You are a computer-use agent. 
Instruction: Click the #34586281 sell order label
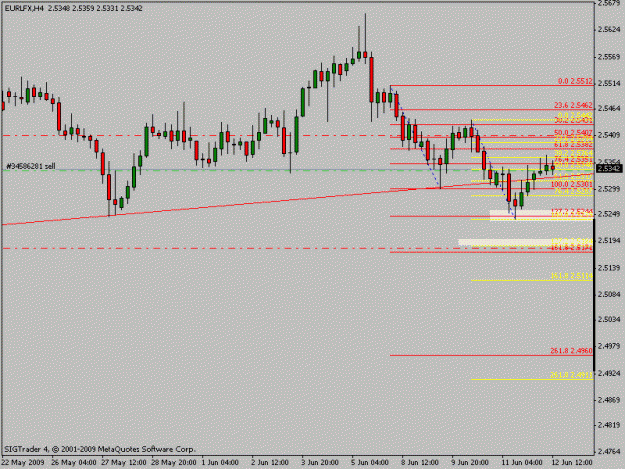coord(31,166)
